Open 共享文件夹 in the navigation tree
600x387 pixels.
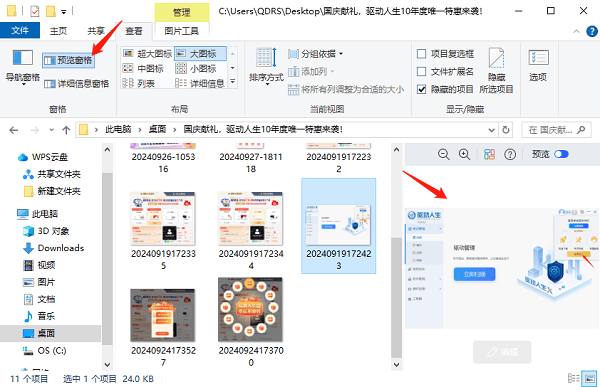point(51,174)
